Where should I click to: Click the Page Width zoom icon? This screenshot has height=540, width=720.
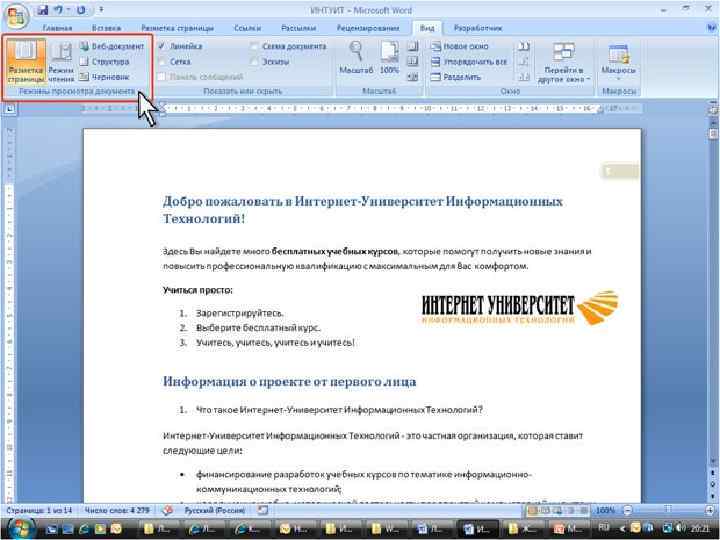point(413,77)
